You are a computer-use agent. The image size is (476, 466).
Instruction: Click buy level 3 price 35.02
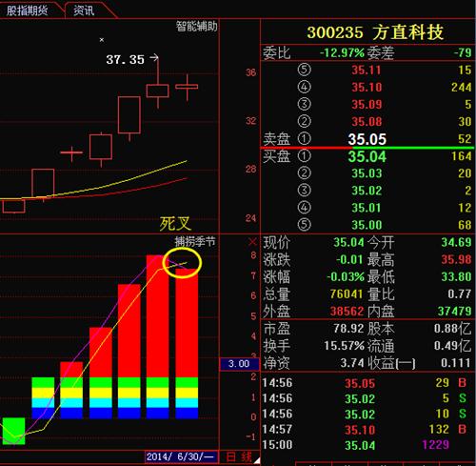coord(367,191)
